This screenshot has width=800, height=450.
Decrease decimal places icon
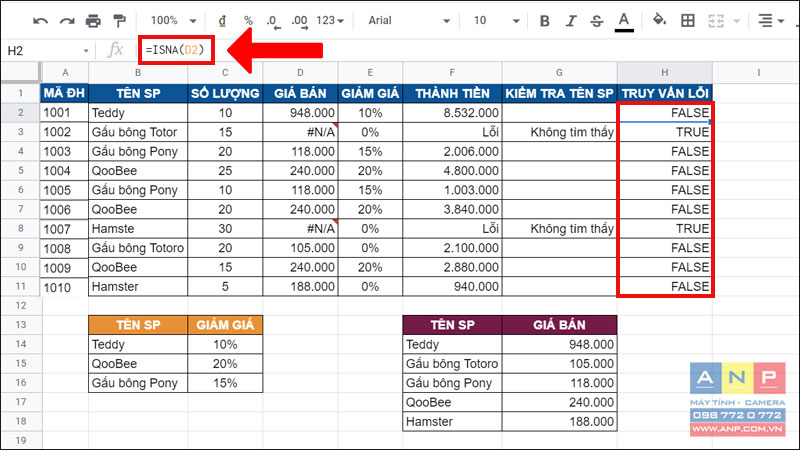[x=273, y=21]
